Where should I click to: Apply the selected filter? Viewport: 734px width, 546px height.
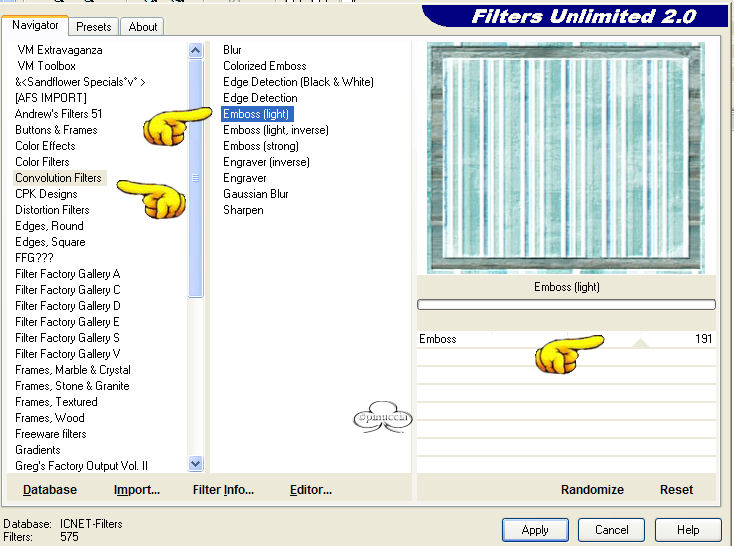[535, 530]
